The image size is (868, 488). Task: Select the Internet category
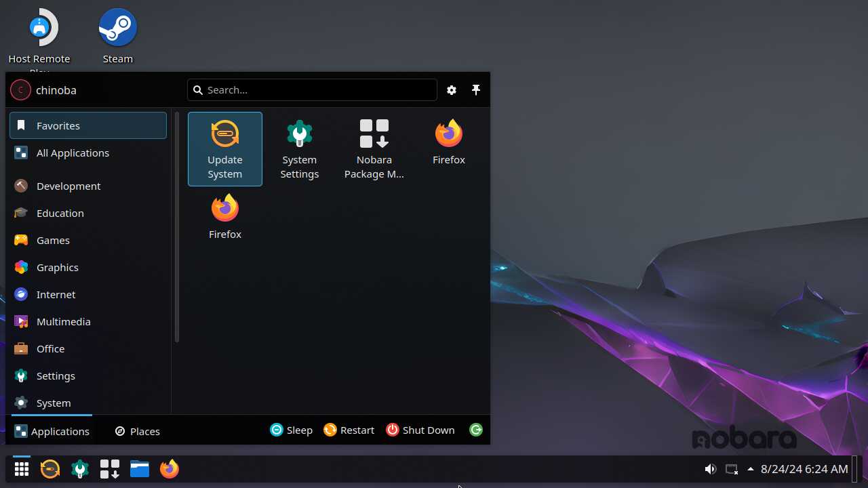pos(88,294)
